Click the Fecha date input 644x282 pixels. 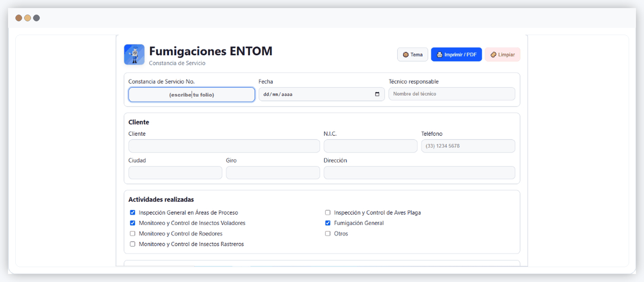click(314, 94)
